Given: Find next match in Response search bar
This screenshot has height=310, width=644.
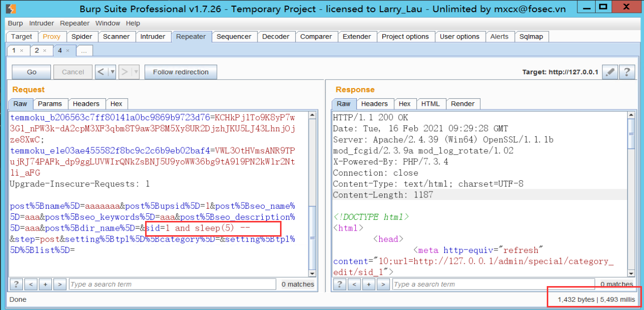Looking at the screenshot, I should (383, 284).
